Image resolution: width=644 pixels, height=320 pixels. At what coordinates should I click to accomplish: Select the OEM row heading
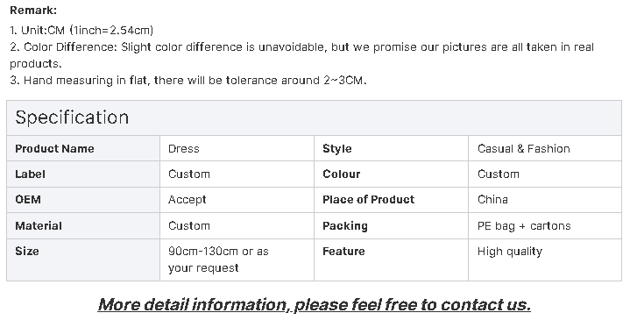(x=83, y=200)
